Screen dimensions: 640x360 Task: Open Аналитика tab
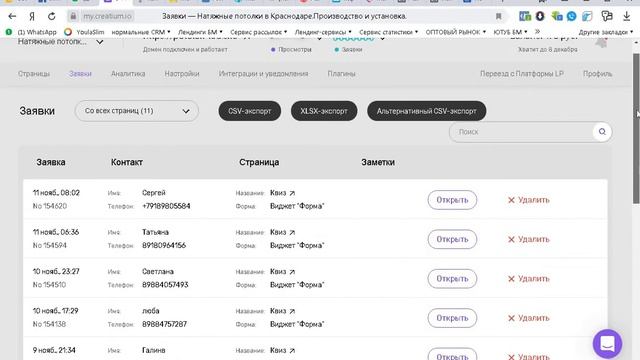point(128,74)
